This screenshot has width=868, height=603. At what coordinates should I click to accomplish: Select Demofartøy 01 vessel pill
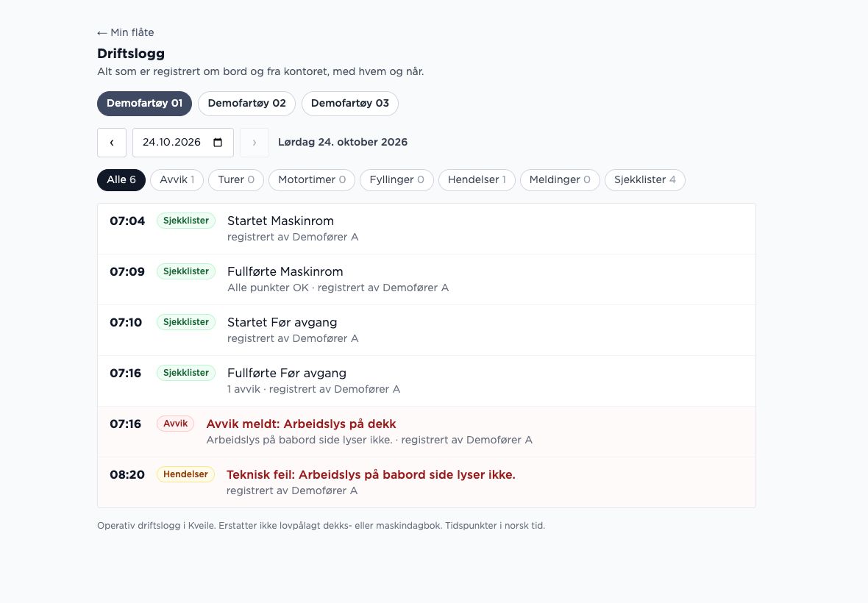(x=144, y=104)
